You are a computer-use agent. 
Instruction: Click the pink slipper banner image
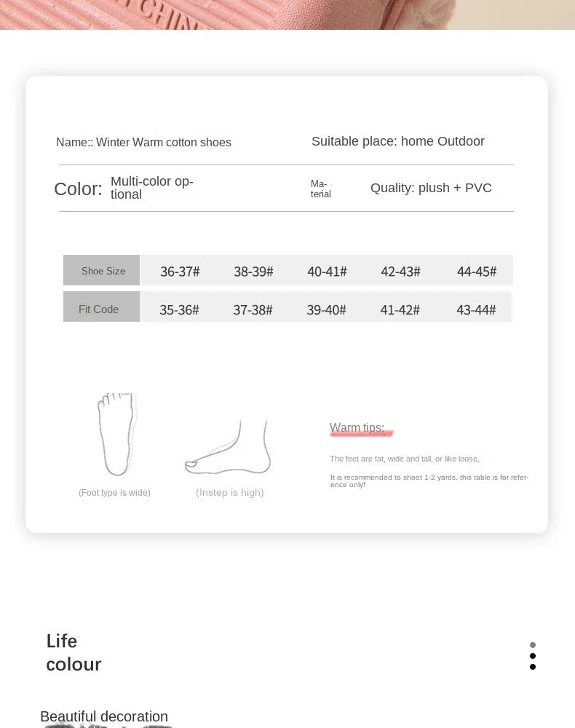coord(287,15)
